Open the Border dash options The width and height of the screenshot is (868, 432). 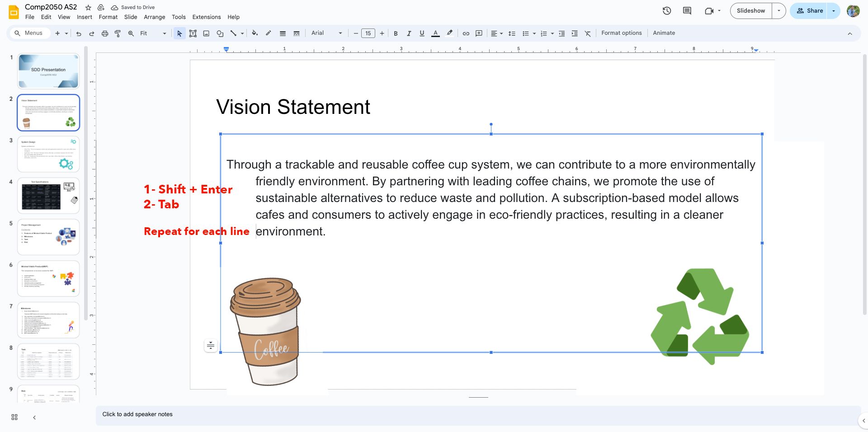(x=297, y=33)
